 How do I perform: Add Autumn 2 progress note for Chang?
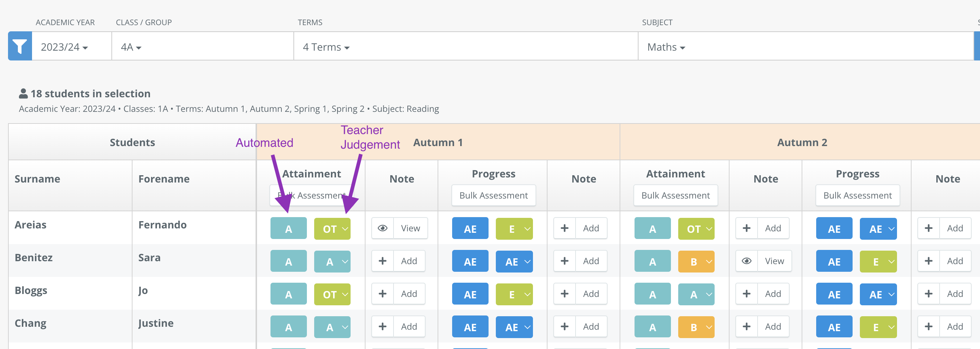point(944,326)
